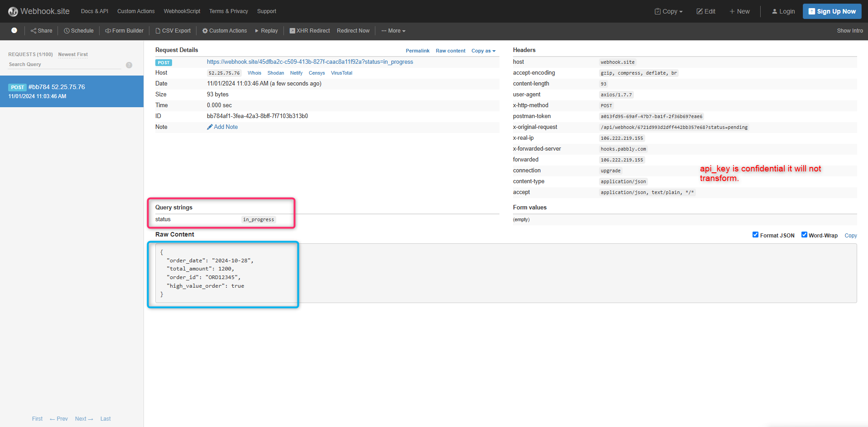
Task: Go to Next page of requests
Action: tap(84, 419)
